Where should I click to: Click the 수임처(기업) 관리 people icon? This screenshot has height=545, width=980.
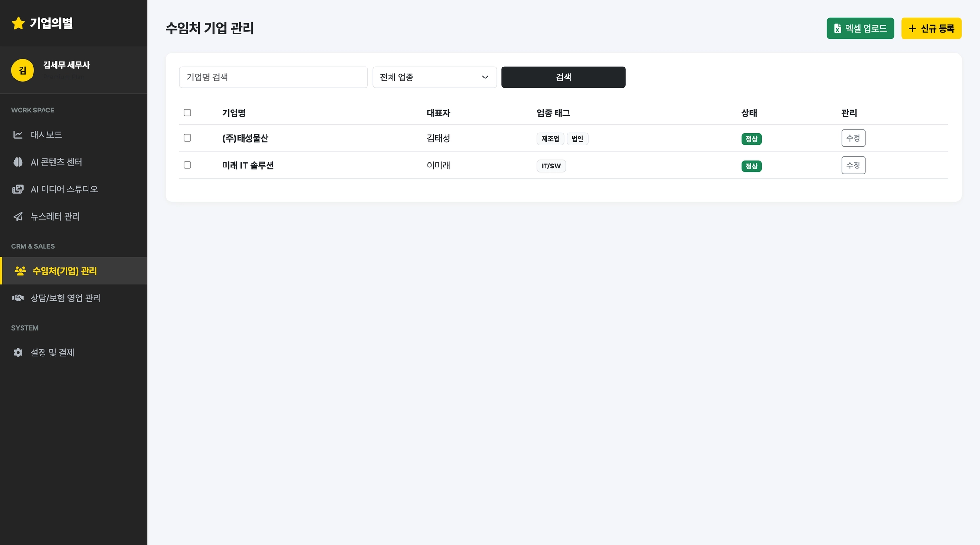(x=20, y=271)
